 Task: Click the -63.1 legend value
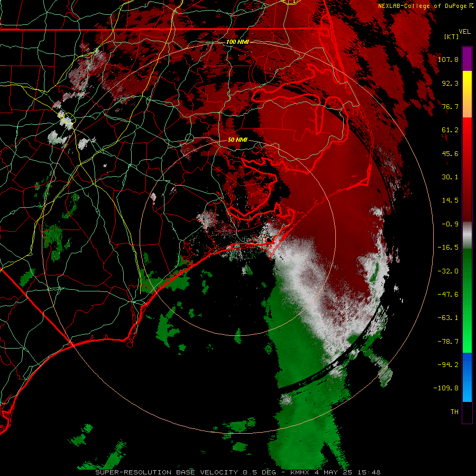pos(448,318)
